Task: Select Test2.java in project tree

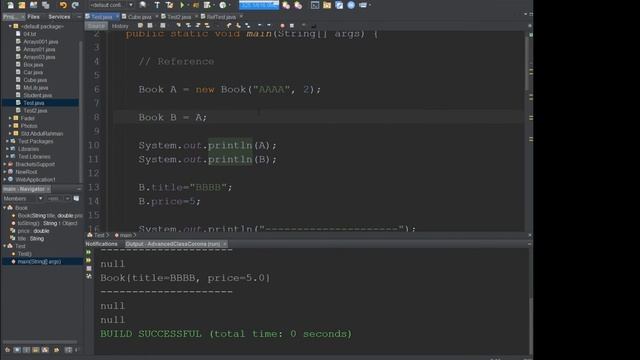Action: [35, 111]
